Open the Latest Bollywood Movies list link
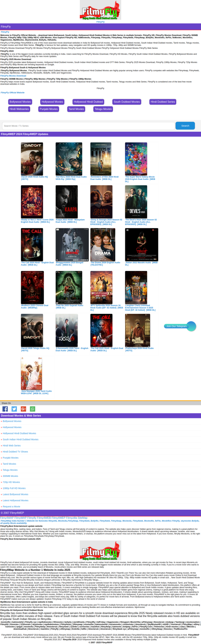Image resolution: width=201 pixels, height=644 pixels. tap(15, 494)
